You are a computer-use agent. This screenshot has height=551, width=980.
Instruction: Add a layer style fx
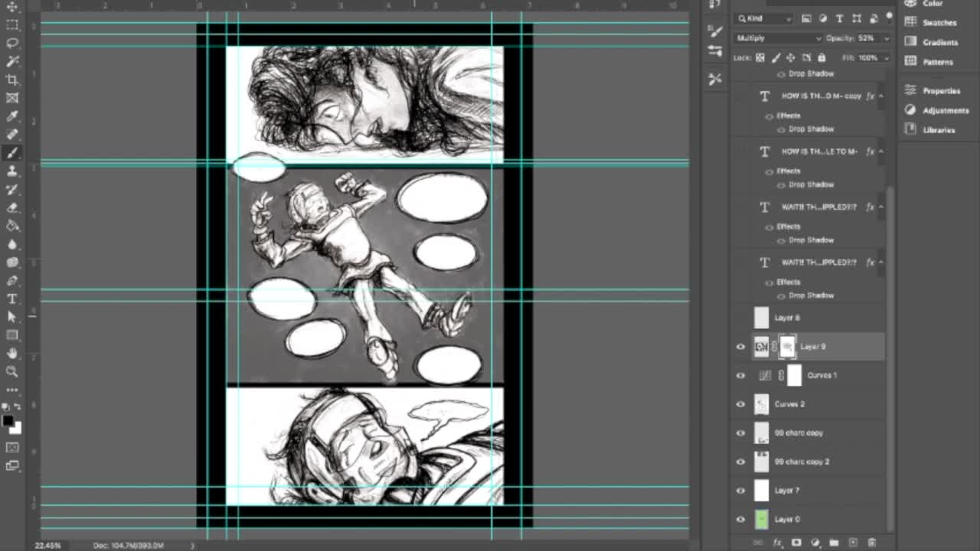778,543
